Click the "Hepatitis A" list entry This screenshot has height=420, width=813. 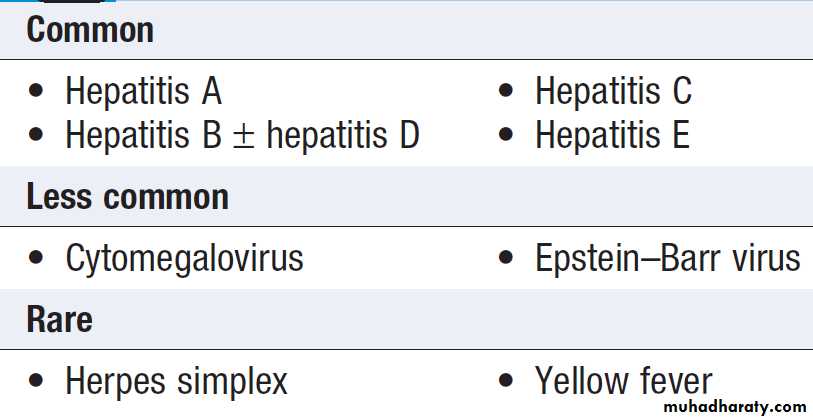(x=143, y=92)
